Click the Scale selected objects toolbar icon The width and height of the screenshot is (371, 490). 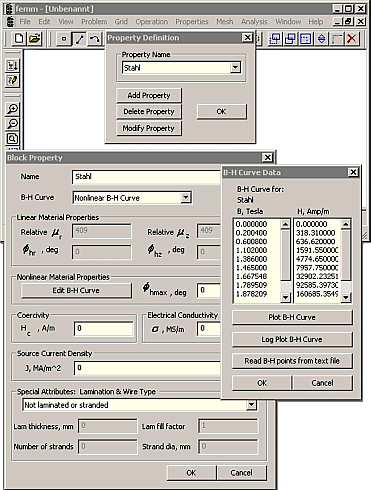[x=306, y=39]
